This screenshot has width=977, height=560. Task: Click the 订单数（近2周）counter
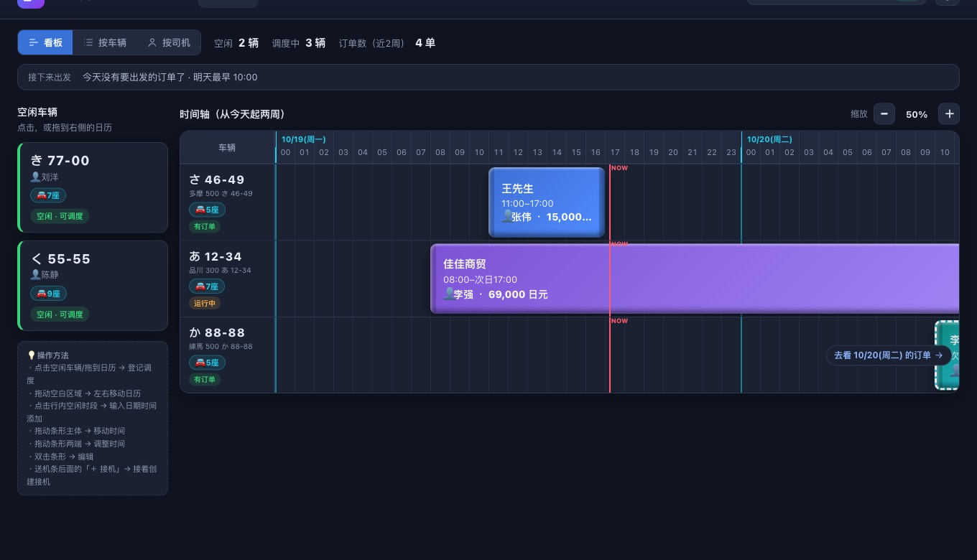click(387, 43)
